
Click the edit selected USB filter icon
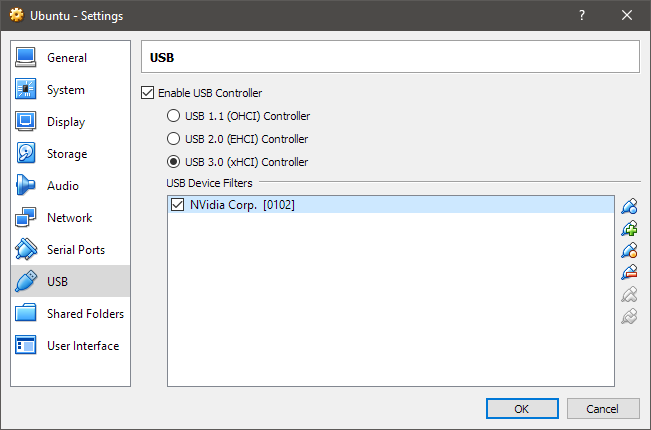point(629,250)
